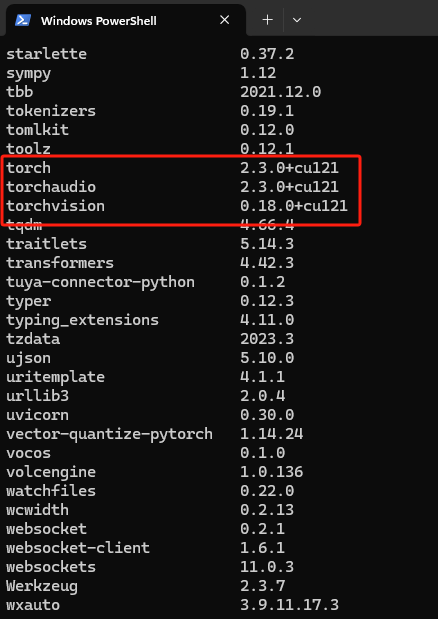The image size is (438, 619).
Task: Expand the new tab profile dropdown
Action: pos(297,20)
